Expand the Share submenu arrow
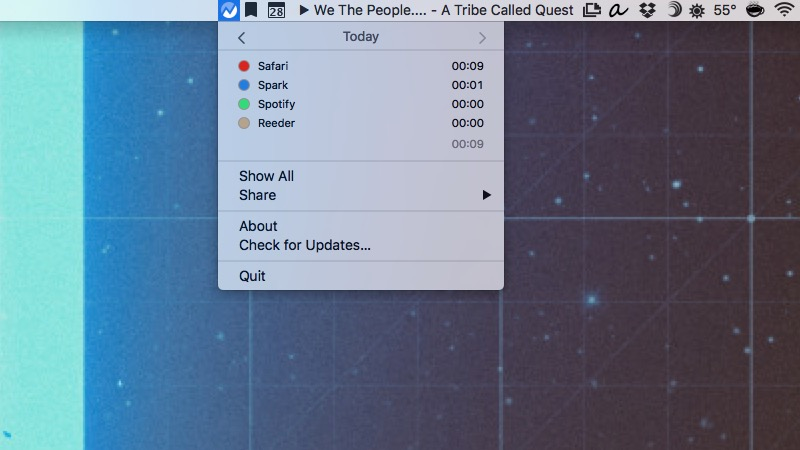 pos(487,195)
